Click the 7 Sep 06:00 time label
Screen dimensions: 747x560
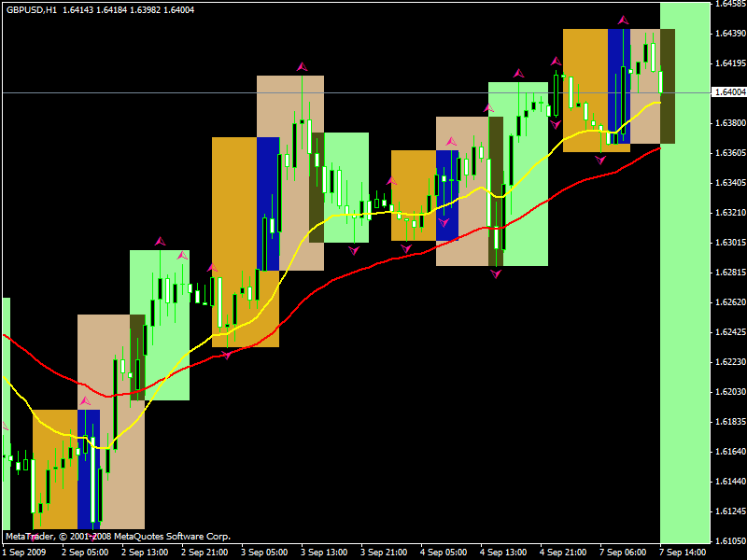tap(623, 553)
